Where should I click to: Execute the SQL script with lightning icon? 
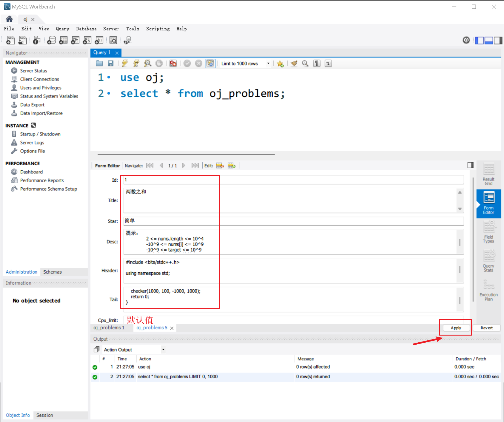click(125, 63)
